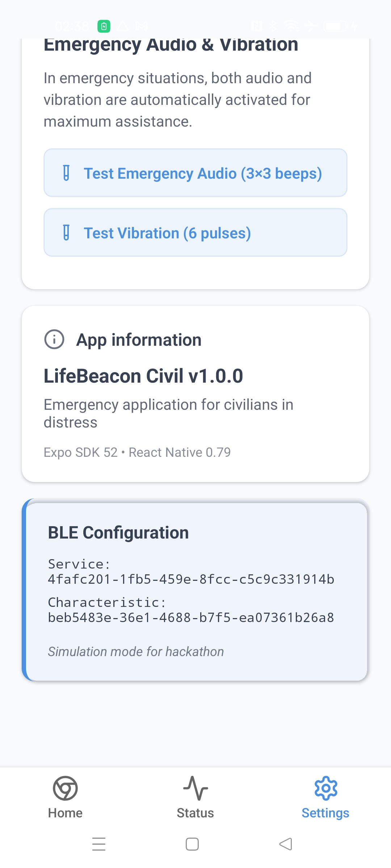Tap the airplane mode icon in status bar

point(311,25)
